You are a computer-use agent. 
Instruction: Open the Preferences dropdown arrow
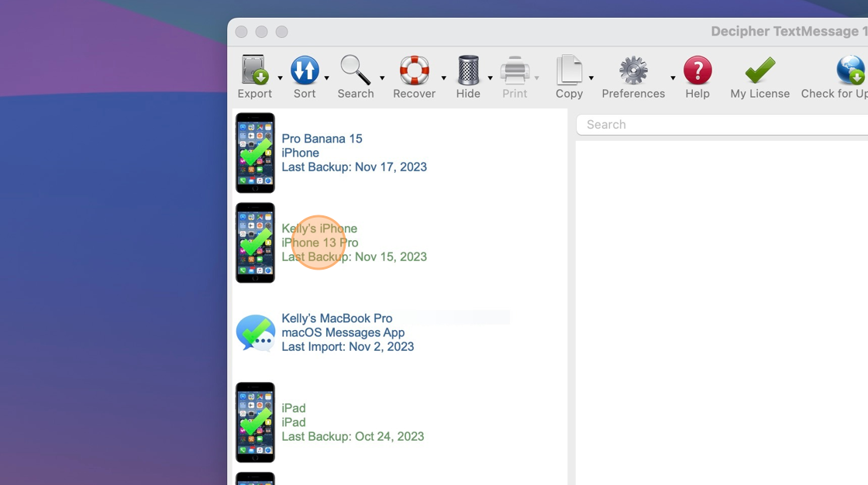tap(673, 77)
